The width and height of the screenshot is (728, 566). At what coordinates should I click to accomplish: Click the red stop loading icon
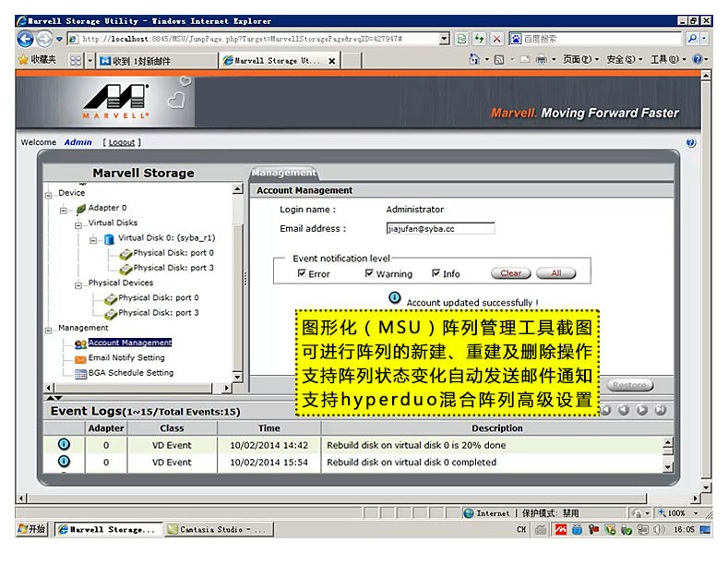496,39
